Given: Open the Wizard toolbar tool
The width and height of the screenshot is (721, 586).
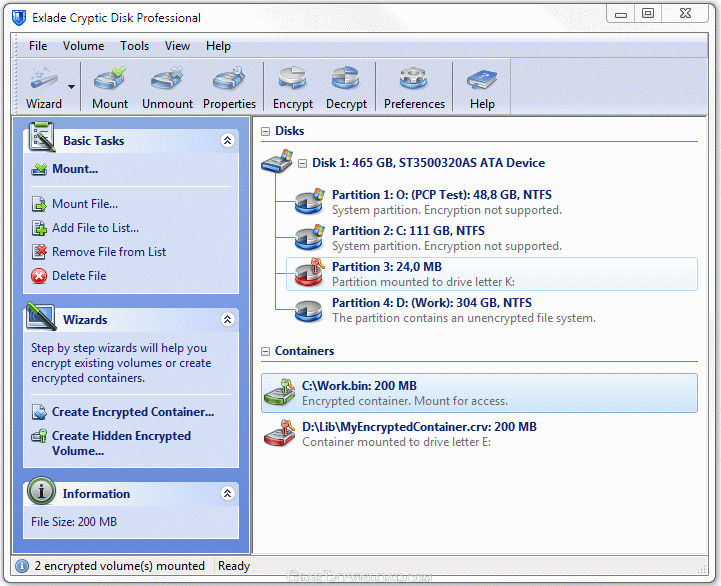Looking at the screenshot, I should [x=44, y=87].
